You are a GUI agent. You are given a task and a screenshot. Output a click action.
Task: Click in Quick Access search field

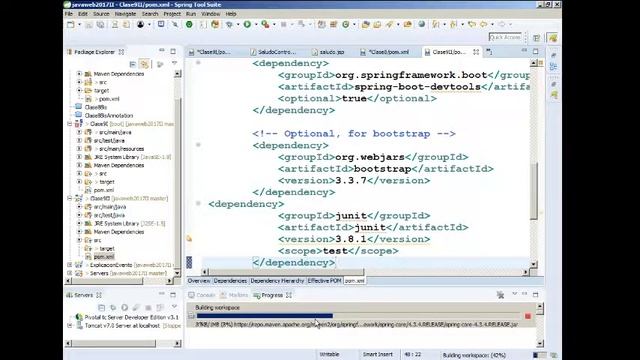point(505,37)
